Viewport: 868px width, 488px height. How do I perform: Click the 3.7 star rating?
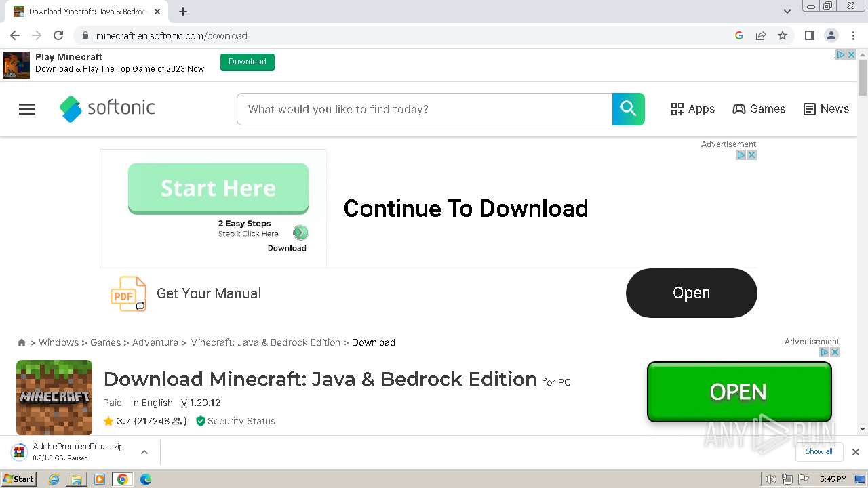pos(117,421)
